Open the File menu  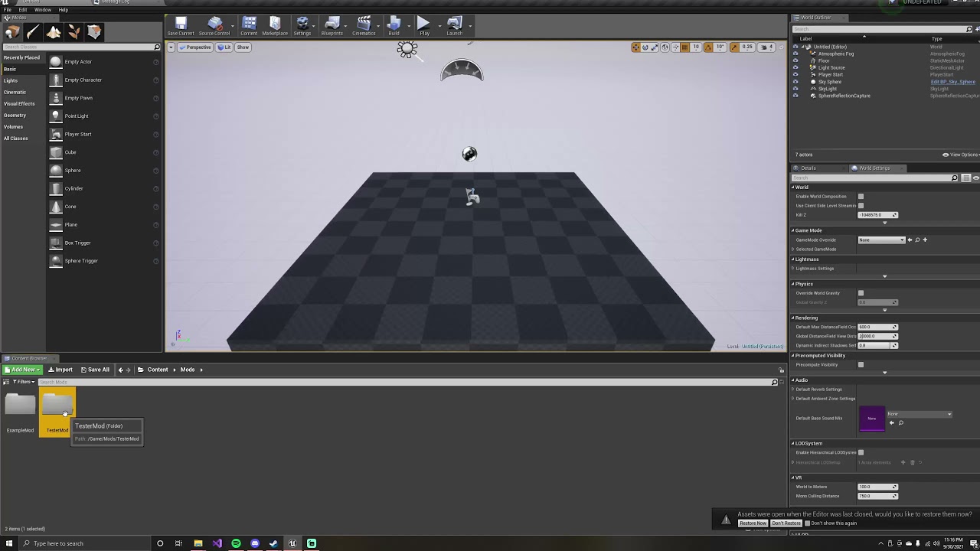coord(8,10)
